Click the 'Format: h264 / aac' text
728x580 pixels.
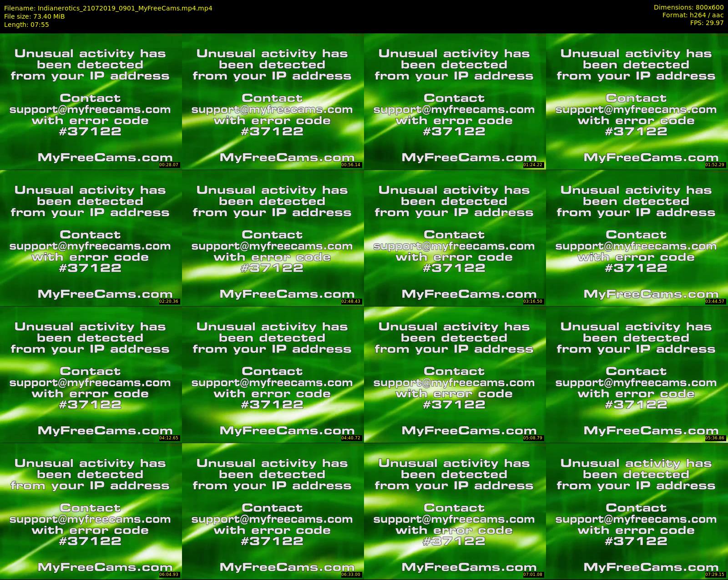coord(693,15)
